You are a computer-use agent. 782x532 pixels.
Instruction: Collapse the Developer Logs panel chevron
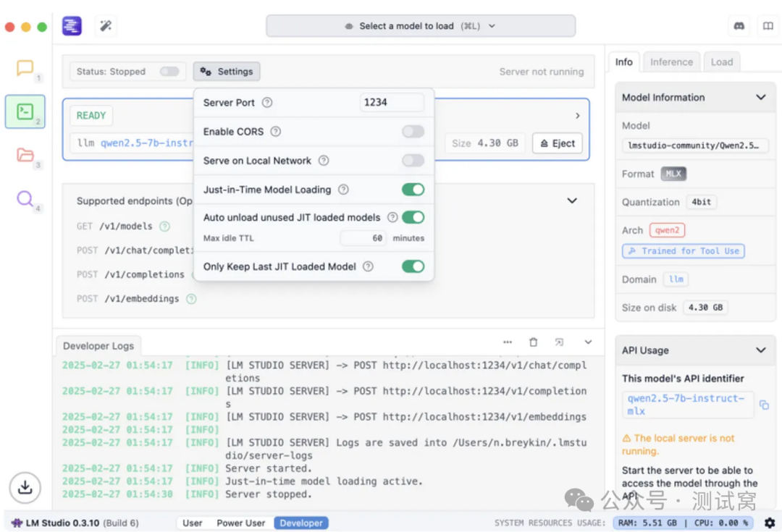pos(588,342)
